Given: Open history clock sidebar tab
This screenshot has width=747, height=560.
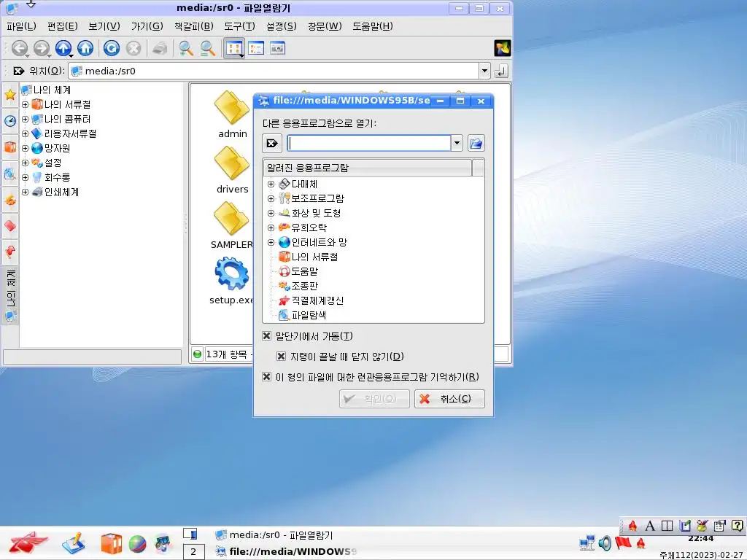Looking at the screenshot, I should coord(10,121).
